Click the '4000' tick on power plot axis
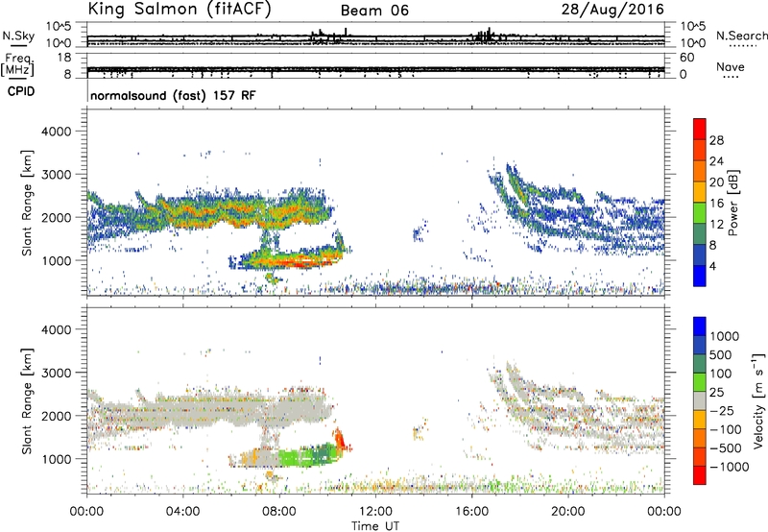The width and height of the screenshot is (768, 532). click(x=56, y=132)
